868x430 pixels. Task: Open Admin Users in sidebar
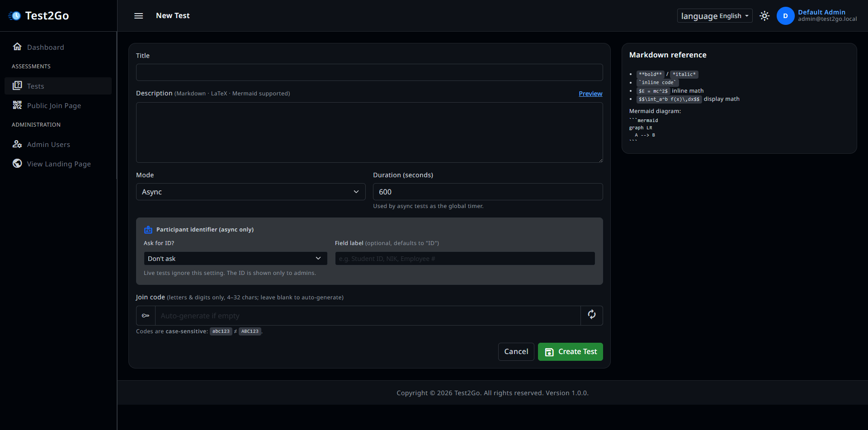click(x=58, y=144)
